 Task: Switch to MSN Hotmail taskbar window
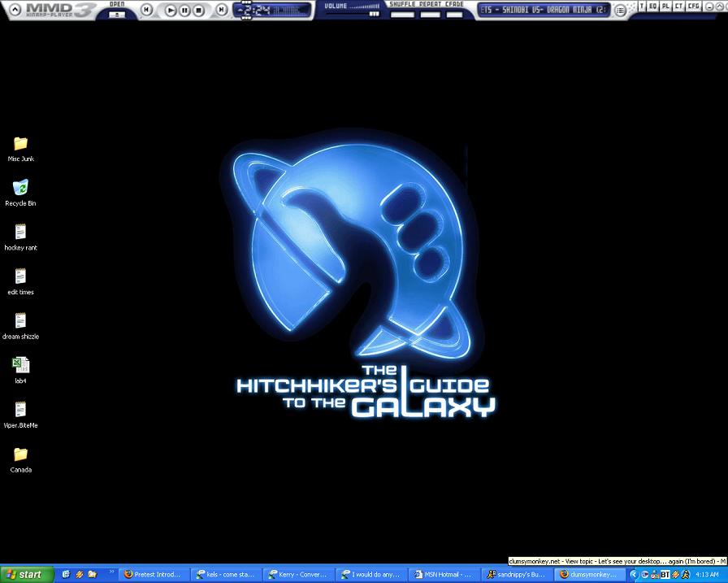[x=444, y=574]
